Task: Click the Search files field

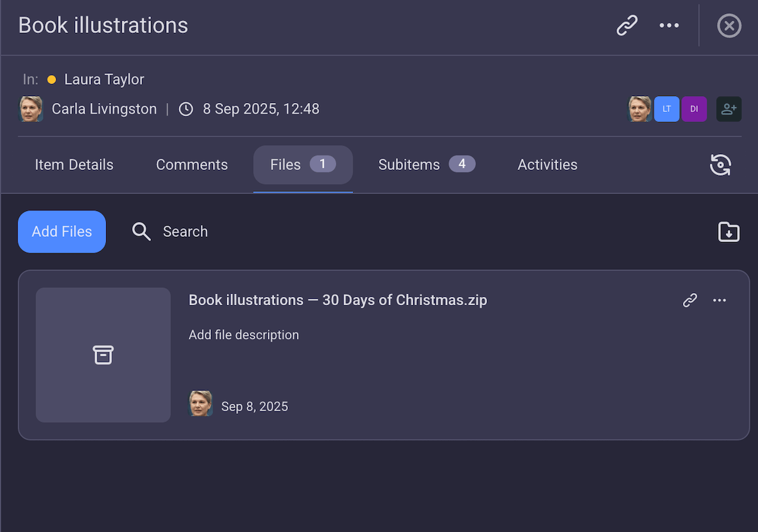Action: [x=185, y=232]
